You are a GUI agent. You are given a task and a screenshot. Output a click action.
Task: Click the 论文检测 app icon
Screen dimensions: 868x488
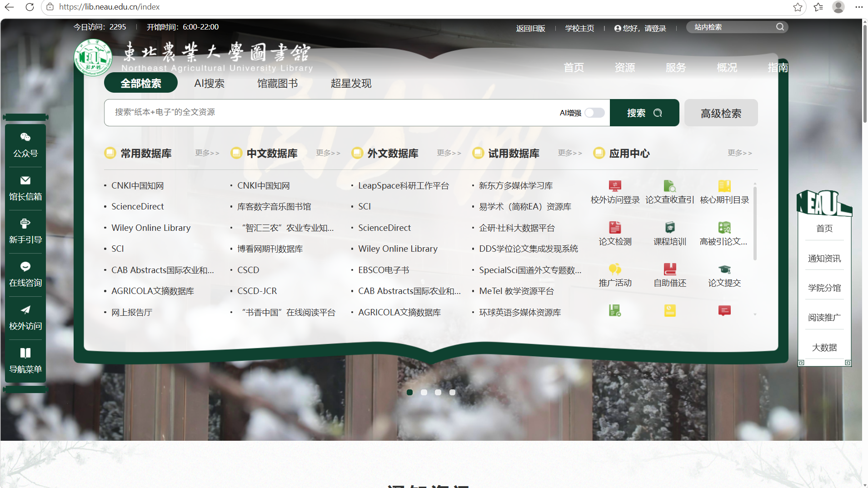pos(615,227)
